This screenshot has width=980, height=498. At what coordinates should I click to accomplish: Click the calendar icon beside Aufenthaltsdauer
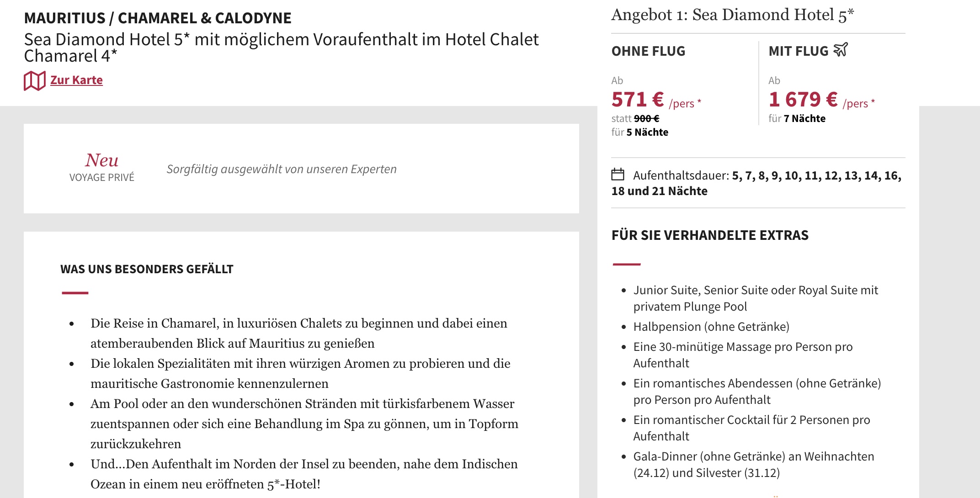click(x=618, y=175)
